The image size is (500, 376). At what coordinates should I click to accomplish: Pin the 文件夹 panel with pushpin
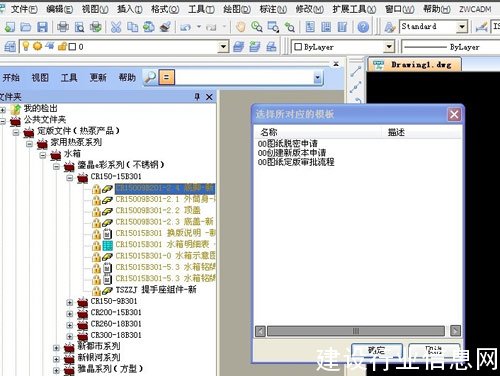click(197, 97)
